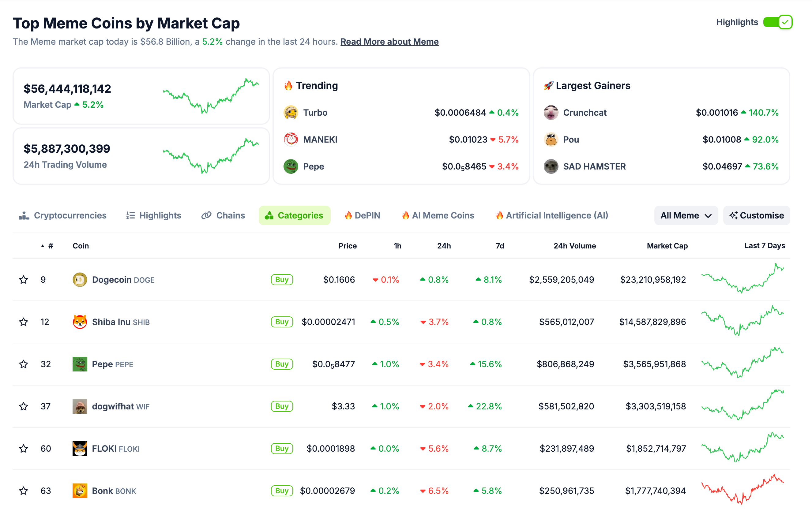Click the Dogecoin coin logo

pos(80,279)
